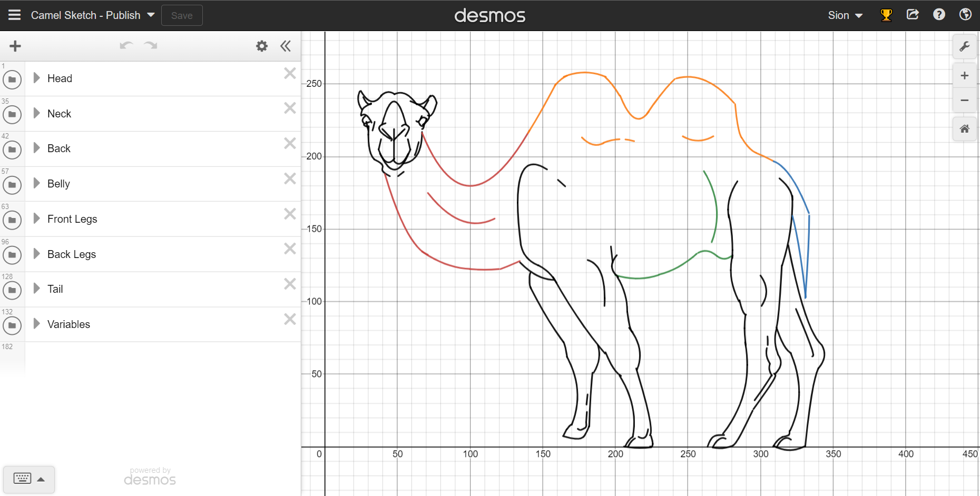The width and height of the screenshot is (980, 496).
Task: Open the Camel Sketch title dropdown
Action: (x=93, y=15)
